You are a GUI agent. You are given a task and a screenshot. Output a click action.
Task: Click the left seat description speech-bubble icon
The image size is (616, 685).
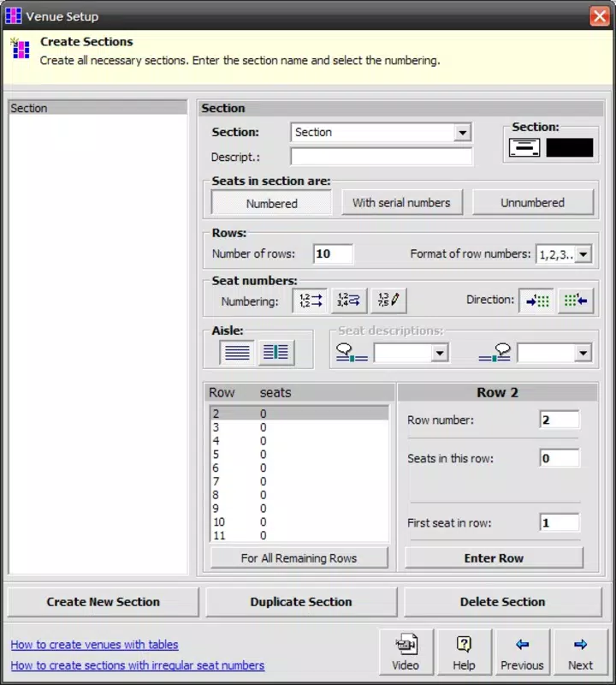point(352,352)
